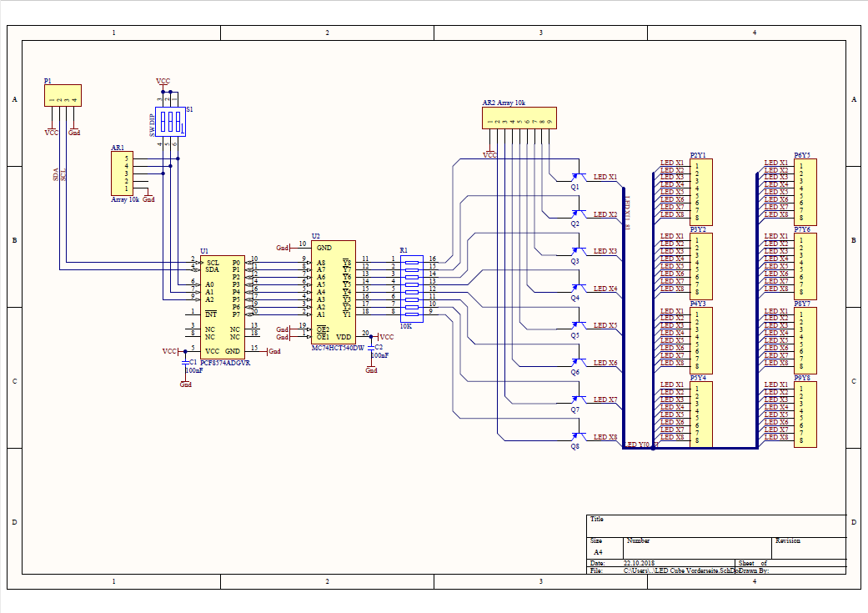868x613 pixels.
Task: Click the date 22.10.2018 in title block
Action: [x=639, y=563]
